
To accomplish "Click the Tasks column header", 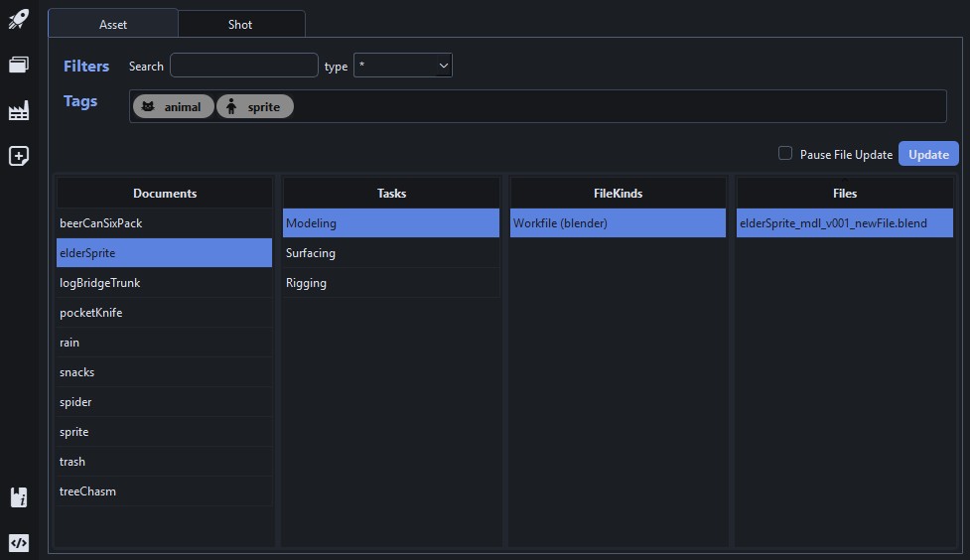I will tap(391, 193).
